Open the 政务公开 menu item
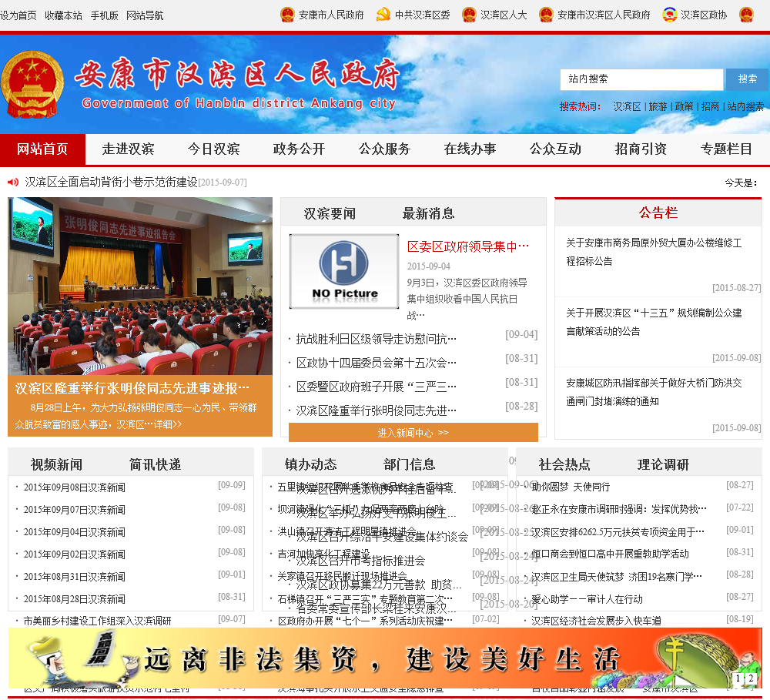770x700 pixels. point(299,149)
